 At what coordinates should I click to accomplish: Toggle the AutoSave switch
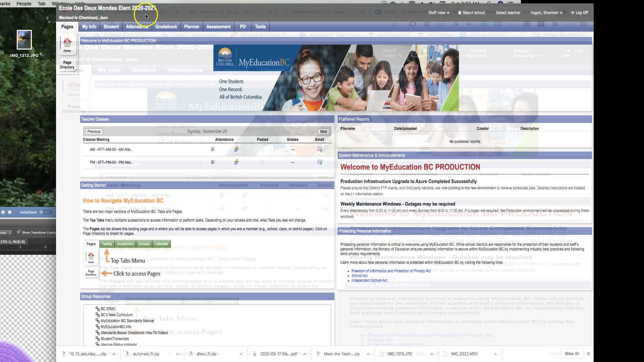tap(45, 212)
